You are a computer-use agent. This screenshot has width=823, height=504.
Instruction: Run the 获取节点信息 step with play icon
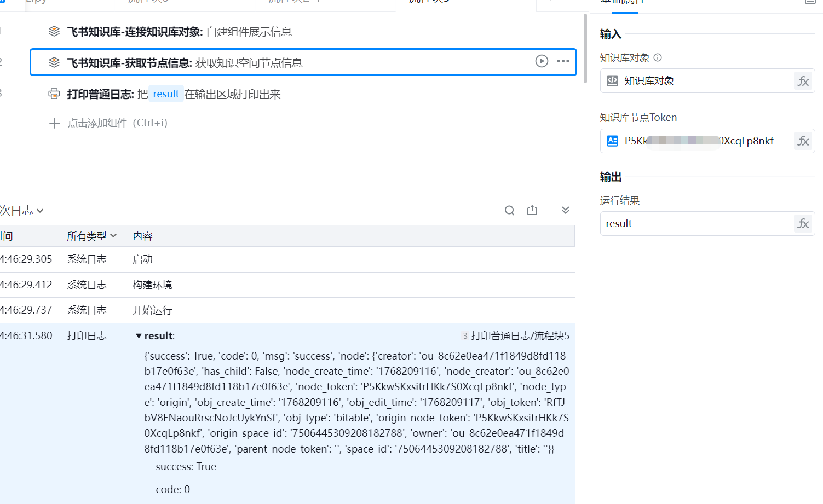click(x=542, y=61)
